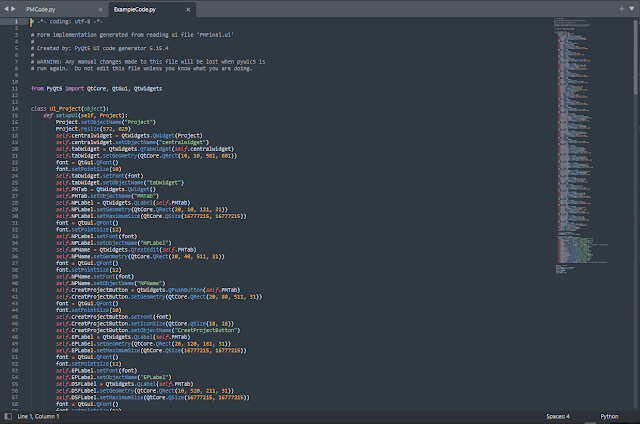Click the tabWidget.setGeometry line
The width and height of the screenshot is (640, 424).
(x=147, y=156)
